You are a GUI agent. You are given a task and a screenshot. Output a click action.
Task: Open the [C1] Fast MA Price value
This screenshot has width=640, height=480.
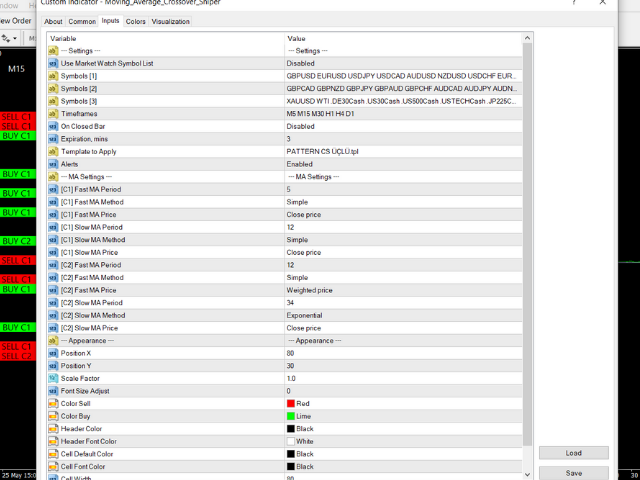403,215
